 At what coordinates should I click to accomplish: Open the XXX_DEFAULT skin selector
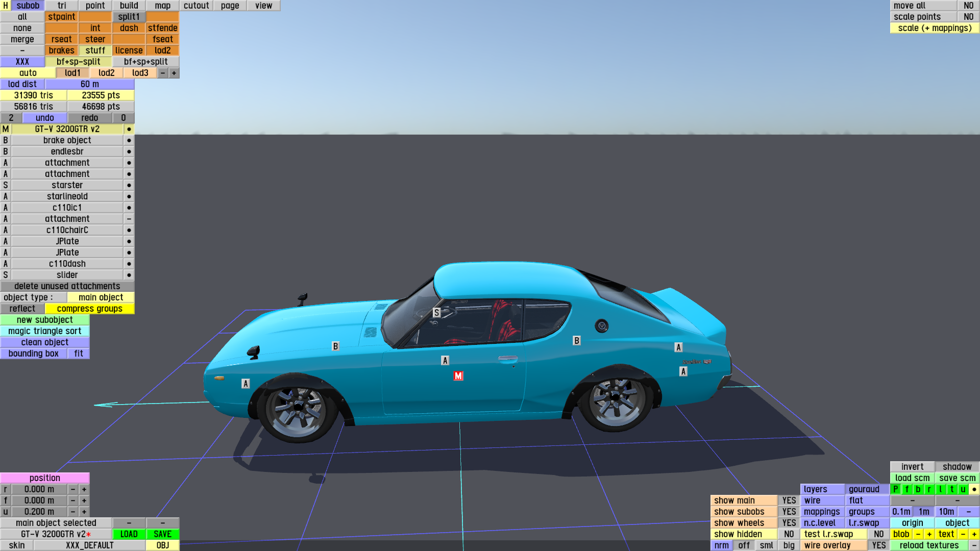(89, 545)
